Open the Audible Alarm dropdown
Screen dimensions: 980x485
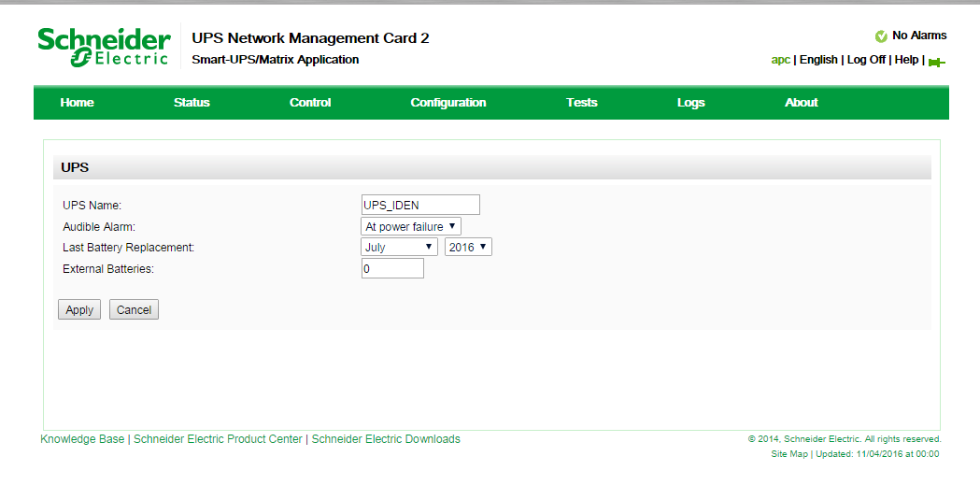pyautogui.click(x=411, y=226)
